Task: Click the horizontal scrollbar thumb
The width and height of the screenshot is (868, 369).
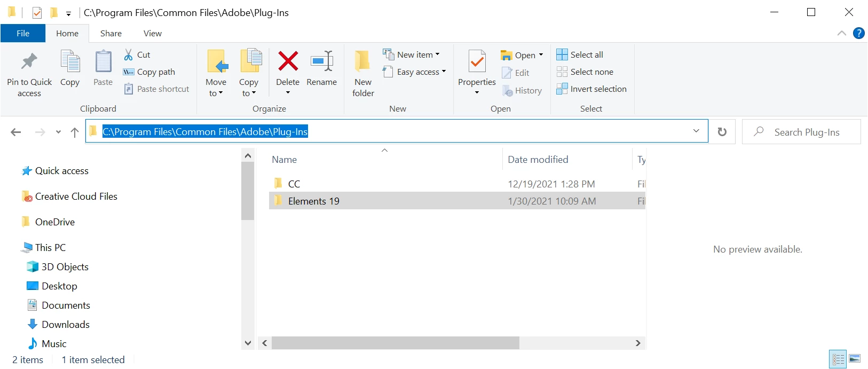Action: point(396,343)
